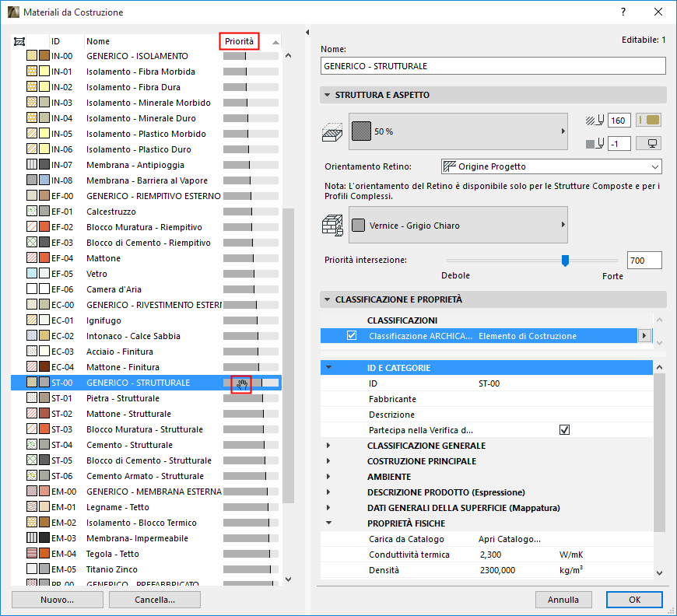Click the priority value field showing 700

pos(644,261)
